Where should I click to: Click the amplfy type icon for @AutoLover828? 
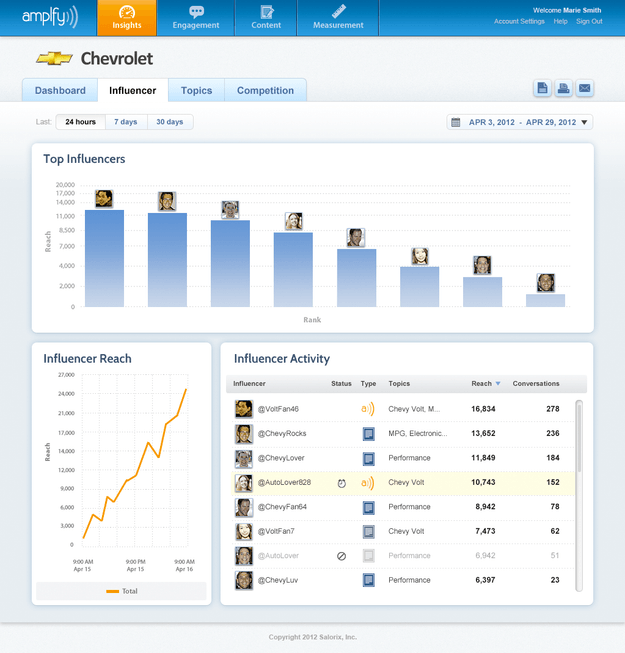coord(368,483)
